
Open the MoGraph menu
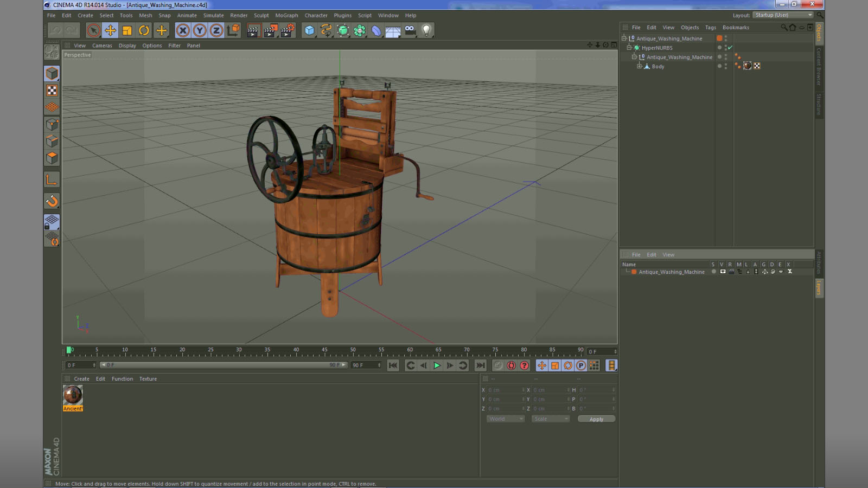286,15
